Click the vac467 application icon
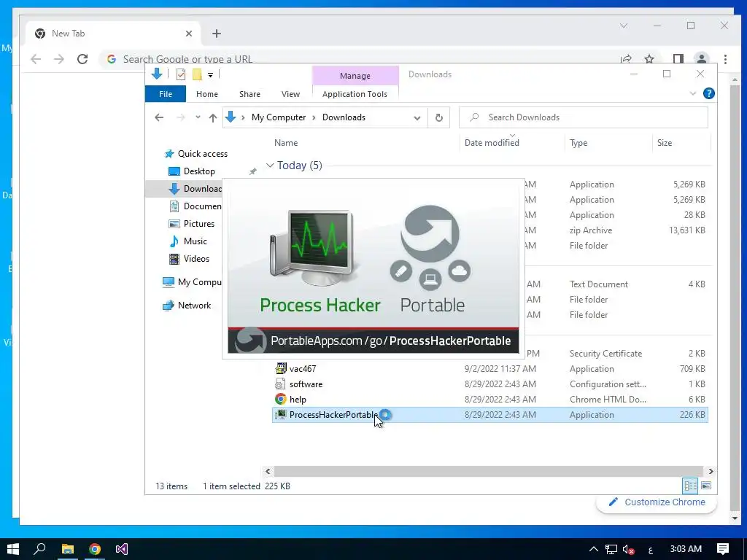Viewport: 747px width, 560px height. [x=281, y=368]
